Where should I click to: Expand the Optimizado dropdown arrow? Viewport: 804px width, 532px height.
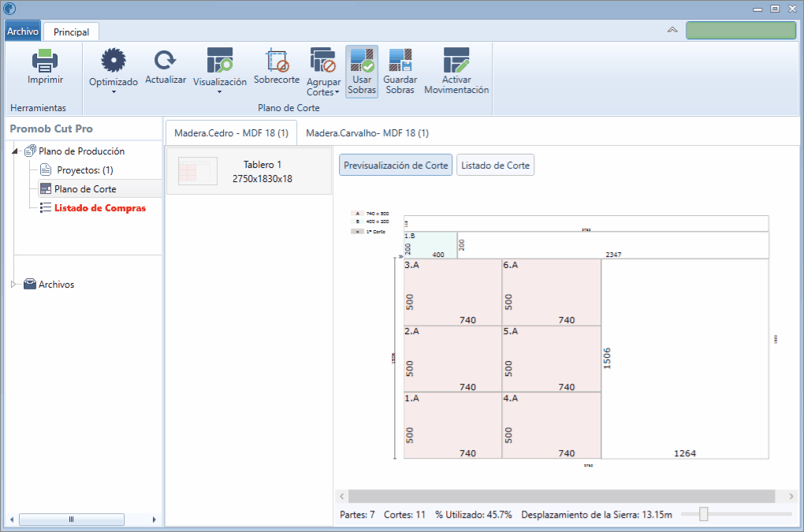click(114, 92)
